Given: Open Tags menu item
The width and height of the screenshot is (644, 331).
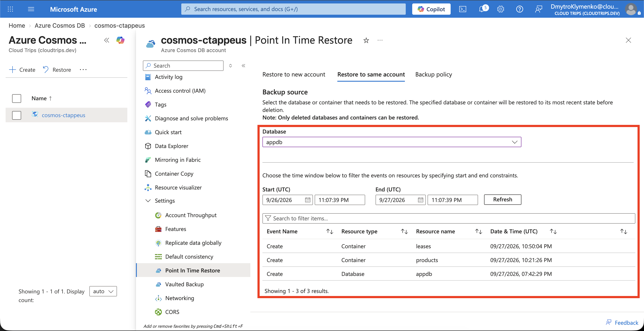Looking at the screenshot, I should click(161, 104).
